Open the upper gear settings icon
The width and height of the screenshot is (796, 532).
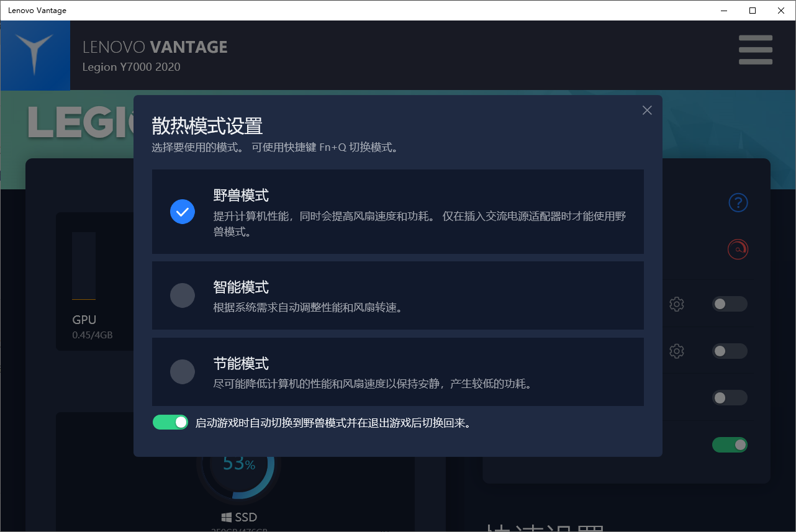(x=677, y=304)
